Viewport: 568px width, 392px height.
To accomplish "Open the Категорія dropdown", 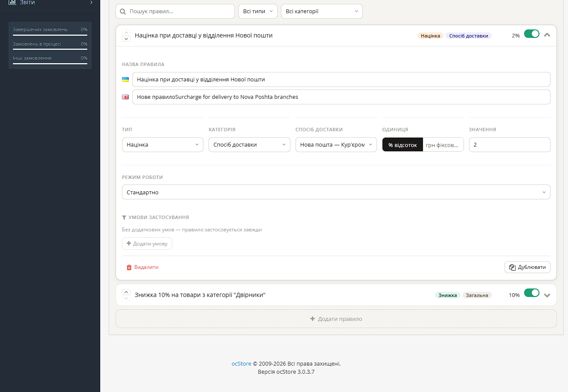I will [249, 145].
